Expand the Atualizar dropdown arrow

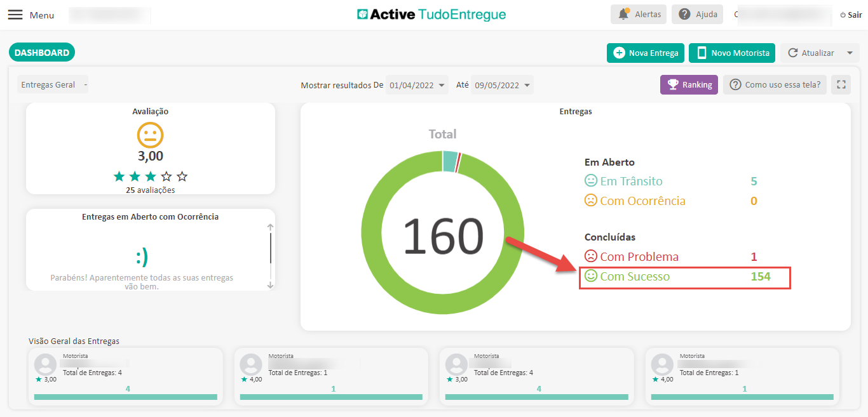click(x=850, y=53)
